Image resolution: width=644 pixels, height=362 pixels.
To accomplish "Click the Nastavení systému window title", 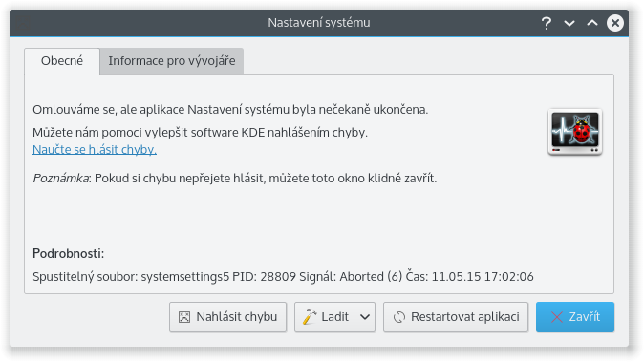I will click(319, 23).
